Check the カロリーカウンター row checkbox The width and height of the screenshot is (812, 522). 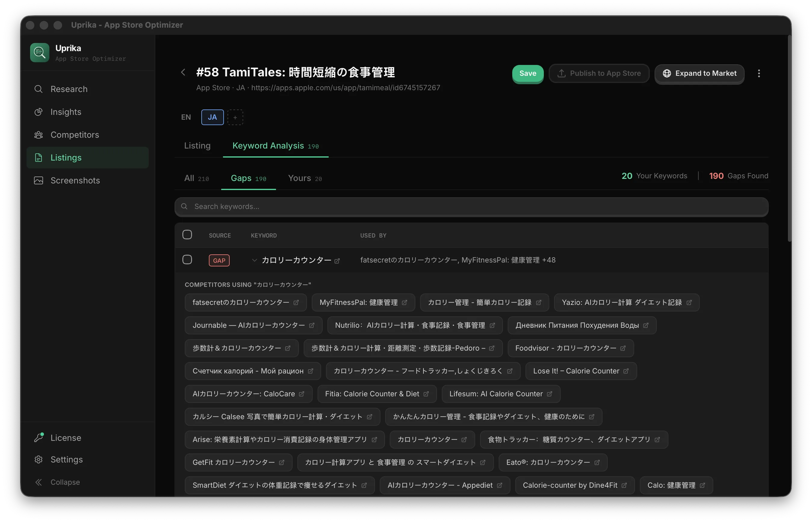pos(187,259)
